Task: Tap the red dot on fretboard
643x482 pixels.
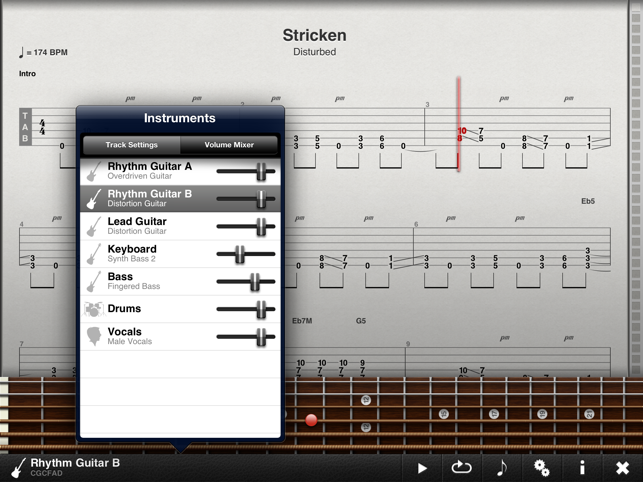Action: tap(311, 420)
